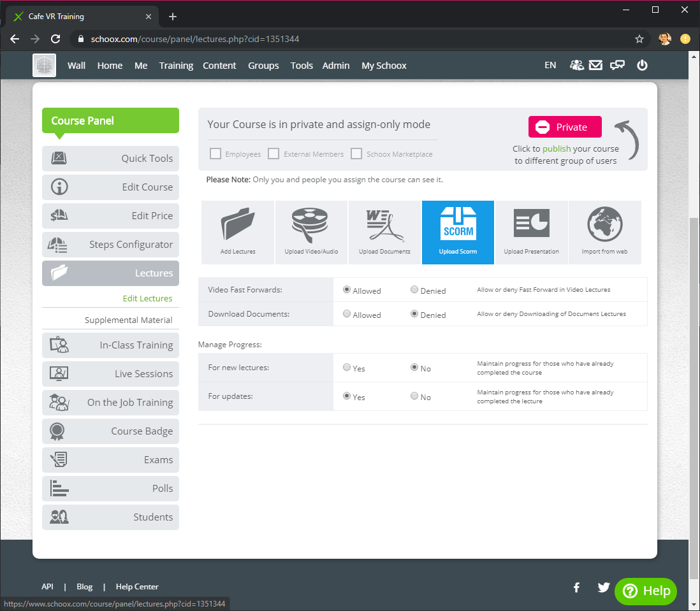Select Yes for updates progress
This screenshot has width=700, height=611.
tap(346, 396)
